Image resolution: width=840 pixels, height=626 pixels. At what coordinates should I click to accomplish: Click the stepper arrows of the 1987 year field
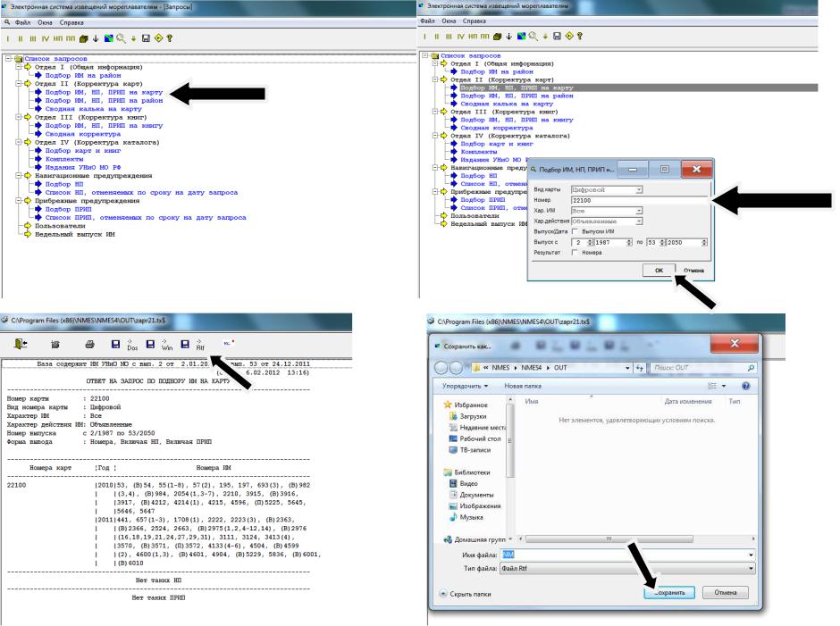(629, 242)
